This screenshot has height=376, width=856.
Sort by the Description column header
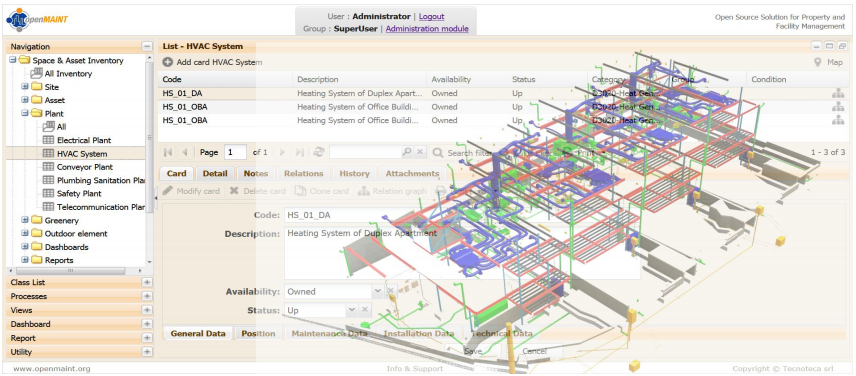(x=360, y=79)
